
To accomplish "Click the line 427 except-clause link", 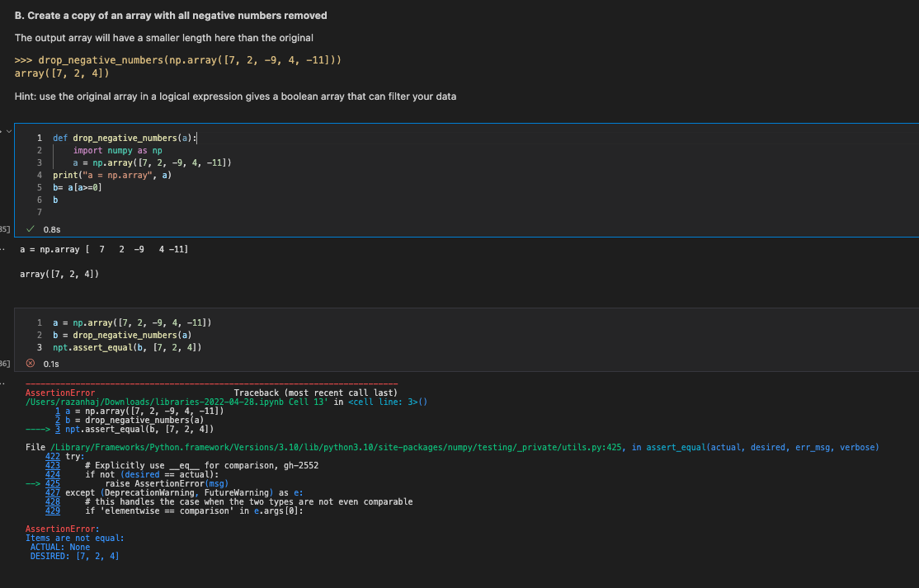I will point(55,492).
